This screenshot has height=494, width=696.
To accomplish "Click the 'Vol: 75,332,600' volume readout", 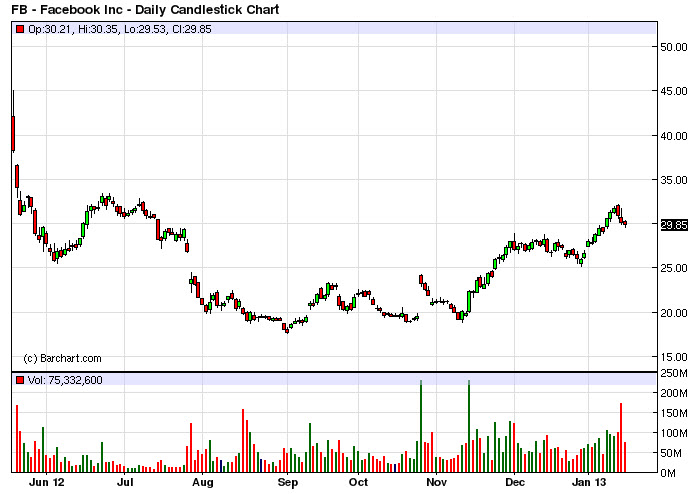I will [x=65, y=380].
